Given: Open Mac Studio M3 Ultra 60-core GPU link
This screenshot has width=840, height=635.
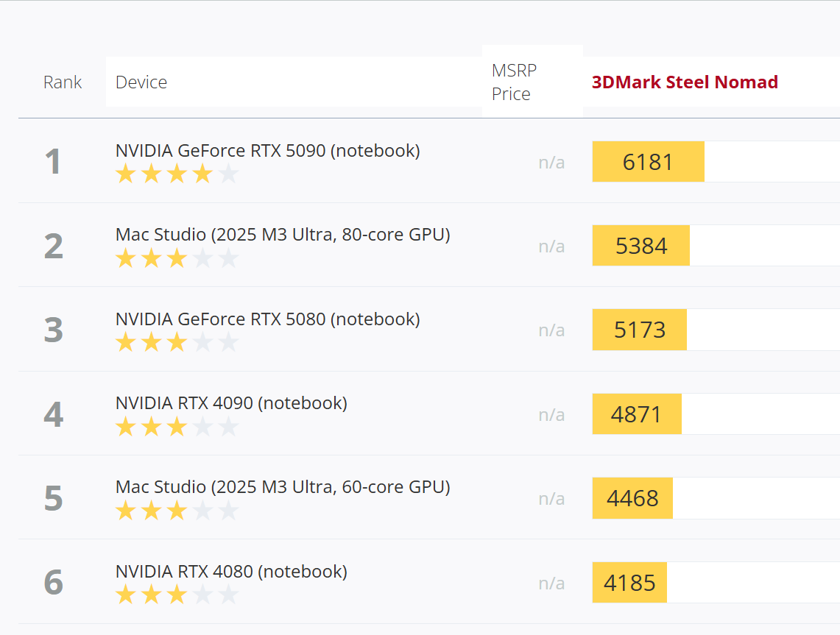Looking at the screenshot, I should point(283,486).
